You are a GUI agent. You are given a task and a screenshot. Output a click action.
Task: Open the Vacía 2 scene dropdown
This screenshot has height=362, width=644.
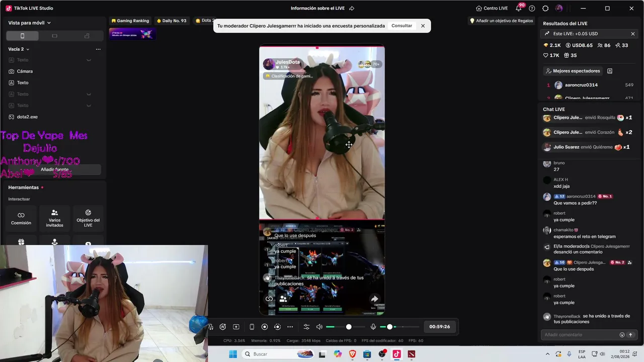point(19,49)
